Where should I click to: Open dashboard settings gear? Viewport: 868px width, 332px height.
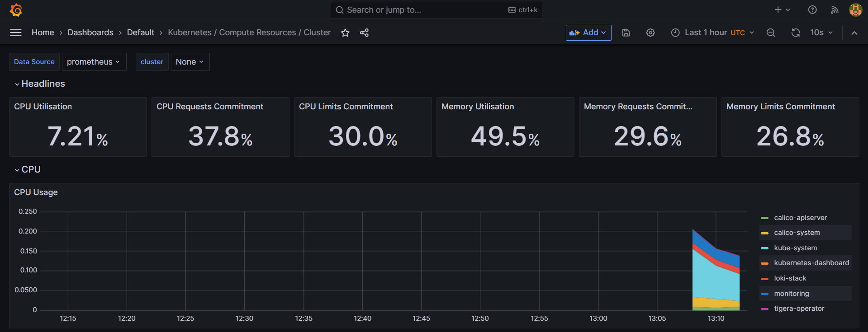pos(650,33)
